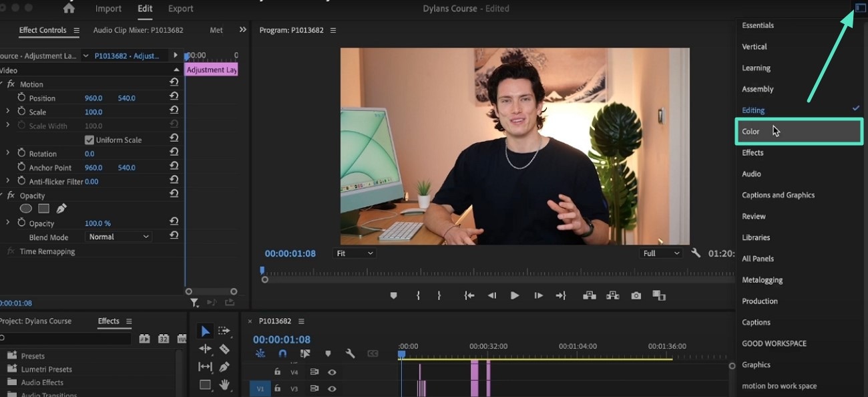Image resolution: width=868 pixels, height=397 pixels.
Task: Uncheck the Uniform Scale checkbox
Action: (x=89, y=140)
